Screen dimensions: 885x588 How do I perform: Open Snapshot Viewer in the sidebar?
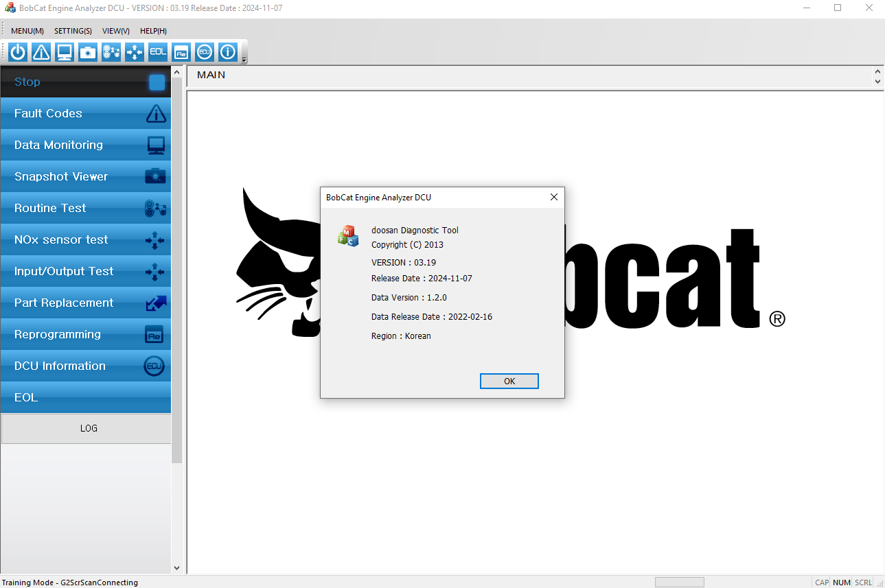tap(86, 176)
